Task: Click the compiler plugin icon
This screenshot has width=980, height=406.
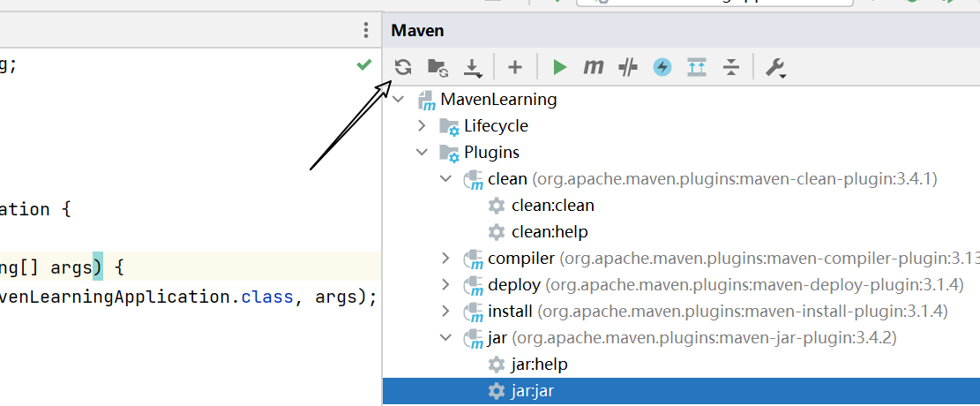Action: (474, 259)
